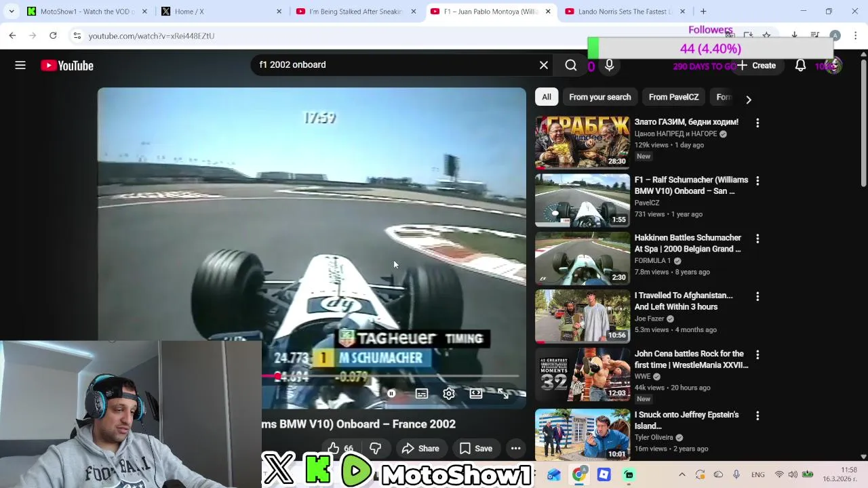Toggle subtitles in the video player

tap(422, 394)
